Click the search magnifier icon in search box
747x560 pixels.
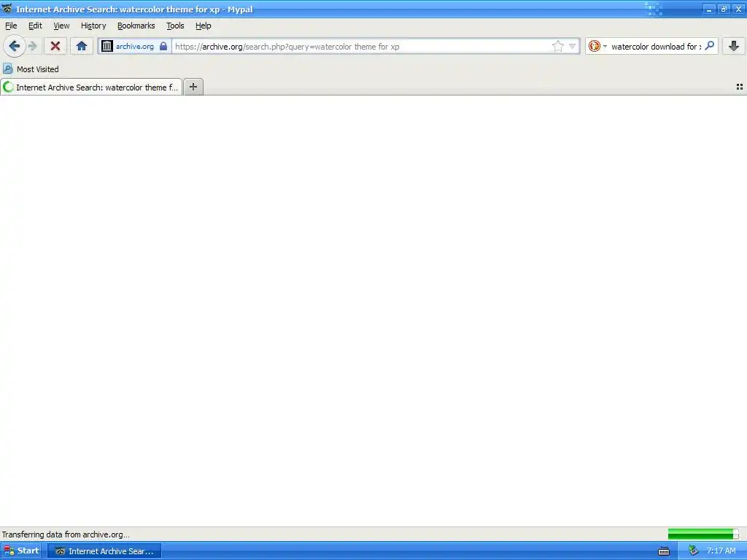point(709,46)
